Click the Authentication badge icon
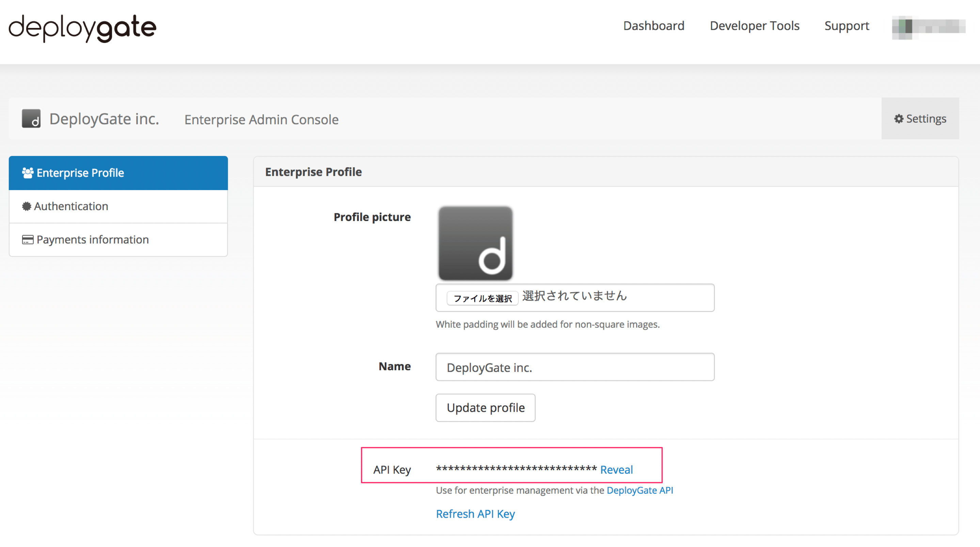980x547 pixels. 26,206
